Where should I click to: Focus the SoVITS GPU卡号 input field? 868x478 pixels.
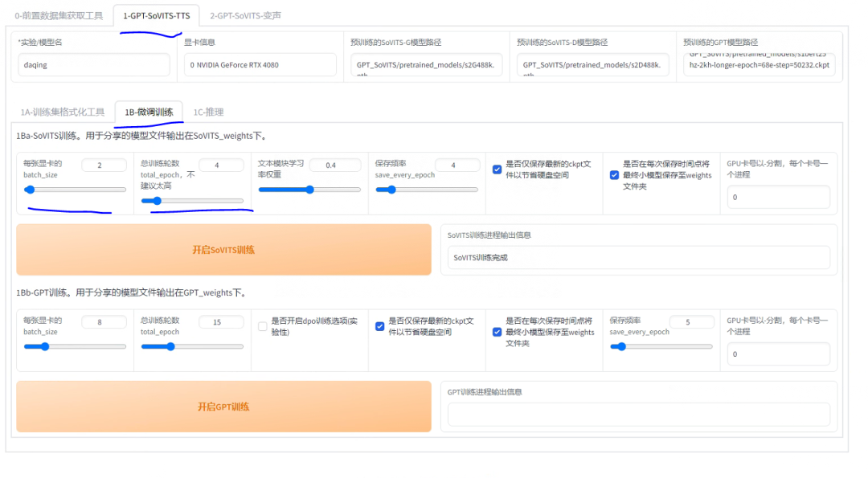point(778,197)
